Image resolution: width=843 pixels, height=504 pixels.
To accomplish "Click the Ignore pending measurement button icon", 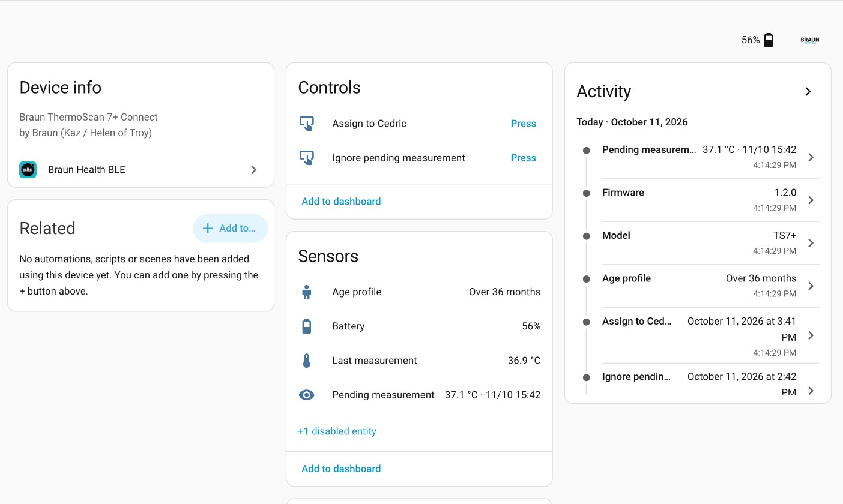I will point(307,158).
